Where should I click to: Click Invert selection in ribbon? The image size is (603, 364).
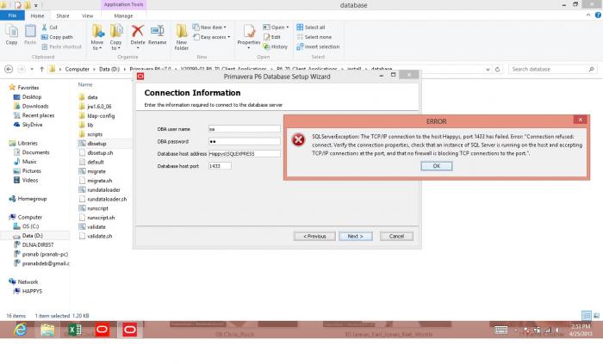coord(318,46)
